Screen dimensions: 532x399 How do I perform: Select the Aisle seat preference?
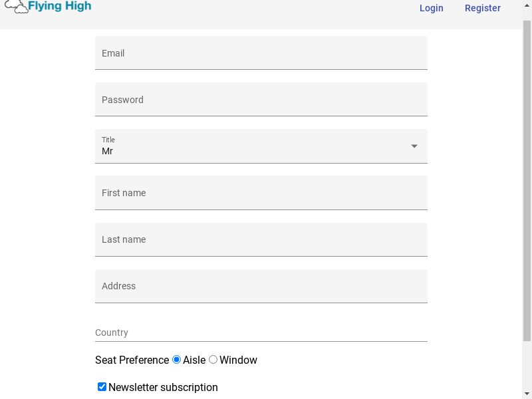click(176, 360)
